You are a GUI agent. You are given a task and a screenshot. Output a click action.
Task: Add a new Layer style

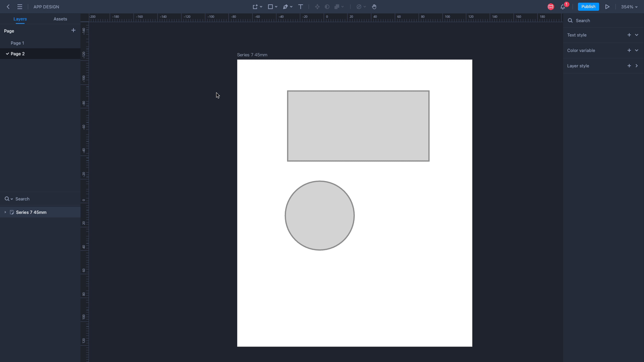pyautogui.click(x=629, y=66)
